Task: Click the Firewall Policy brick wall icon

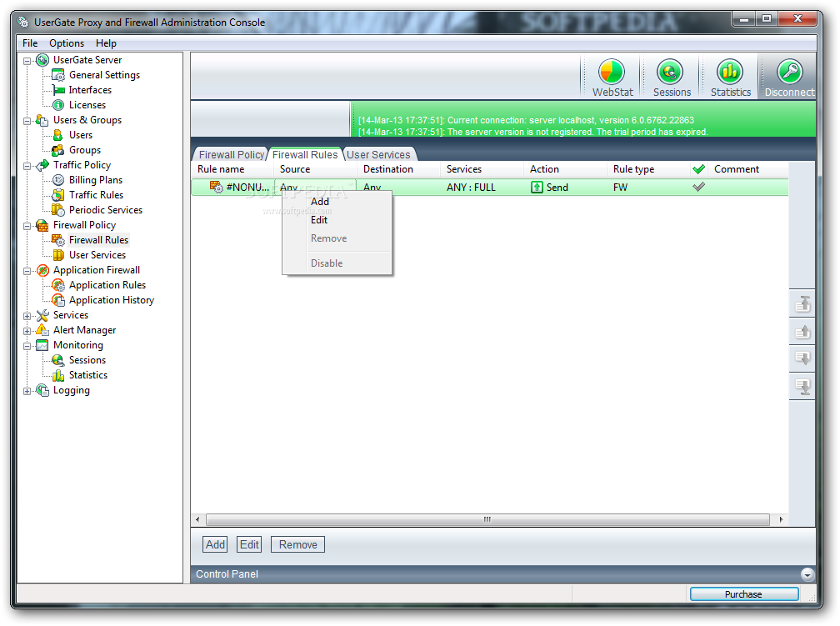Action: point(42,225)
